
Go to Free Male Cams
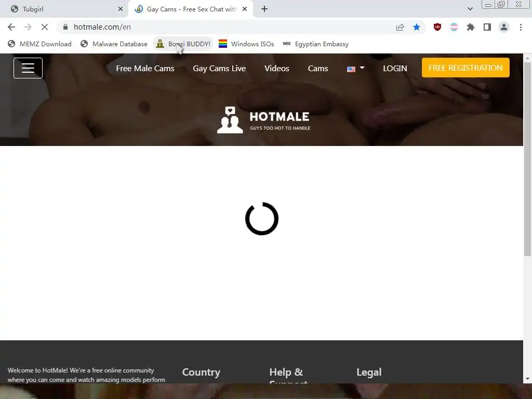click(145, 69)
